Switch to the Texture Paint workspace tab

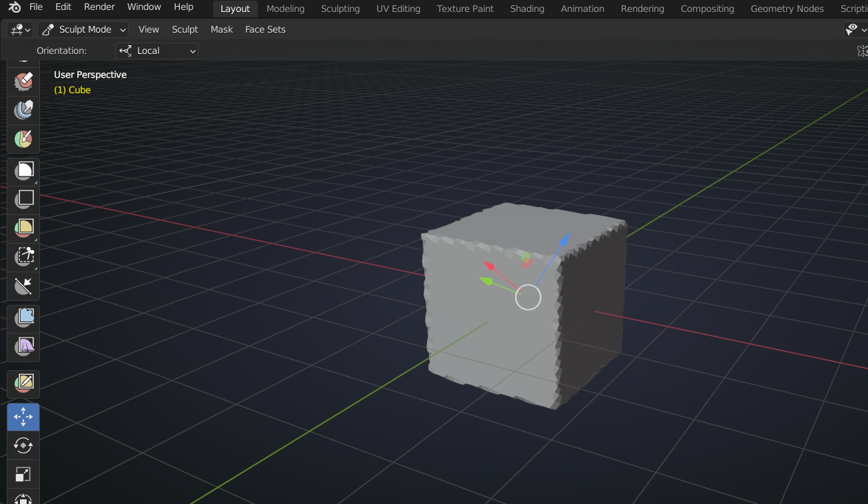[x=466, y=9]
